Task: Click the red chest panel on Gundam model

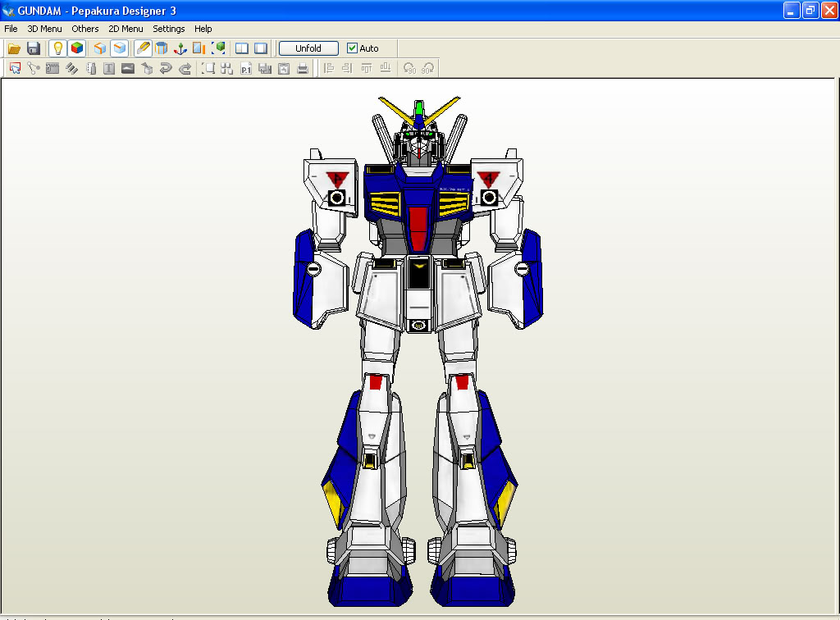Action: point(418,229)
